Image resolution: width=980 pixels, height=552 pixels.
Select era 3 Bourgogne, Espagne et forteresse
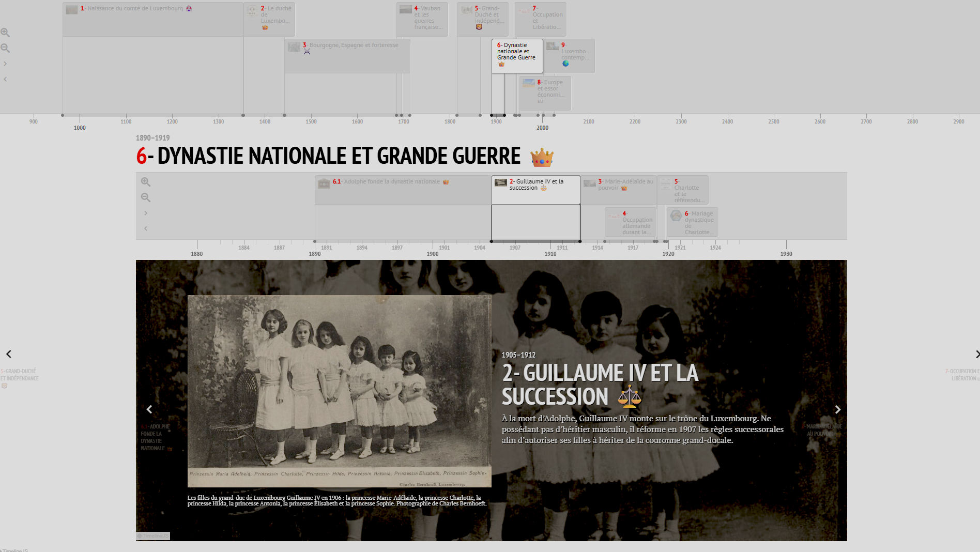pos(347,56)
